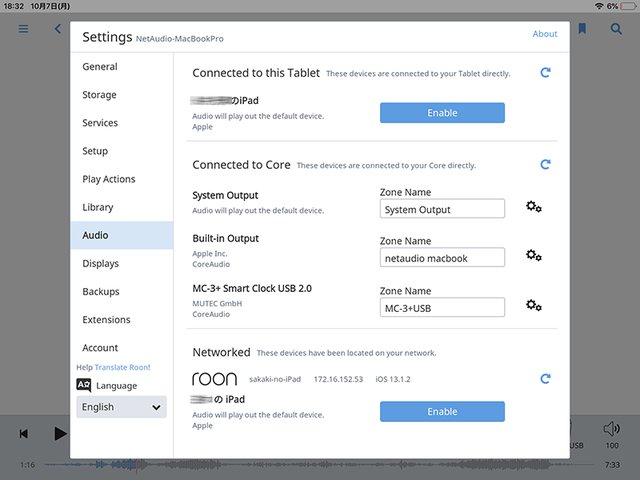Image resolution: width=640 pixels, height=480 pixels.
Task: Open the bookmark icon
Action: tap(582, 29)
